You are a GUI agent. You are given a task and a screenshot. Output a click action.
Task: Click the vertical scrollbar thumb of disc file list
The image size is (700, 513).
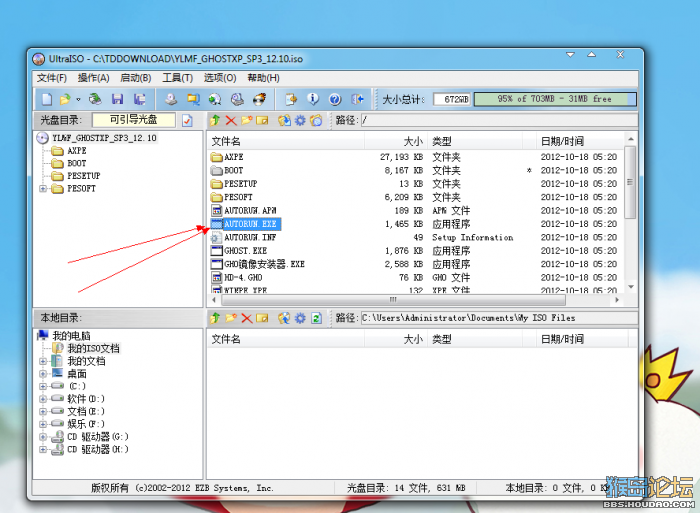(x=630, y=182)
